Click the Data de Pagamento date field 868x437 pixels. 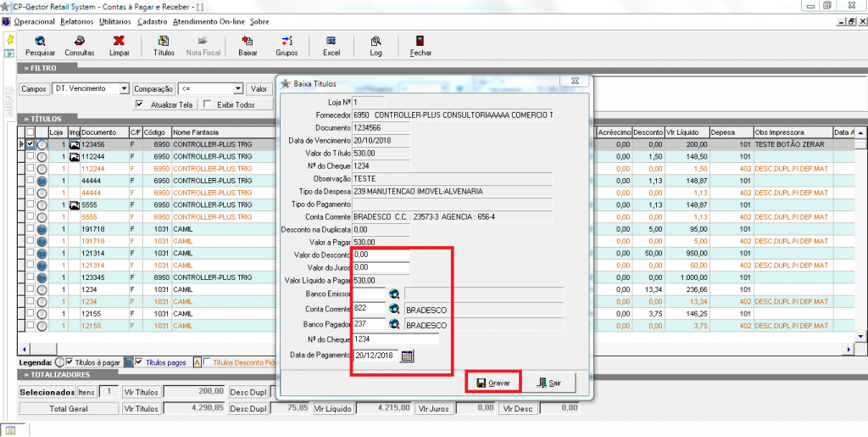[x=376, y=356]
